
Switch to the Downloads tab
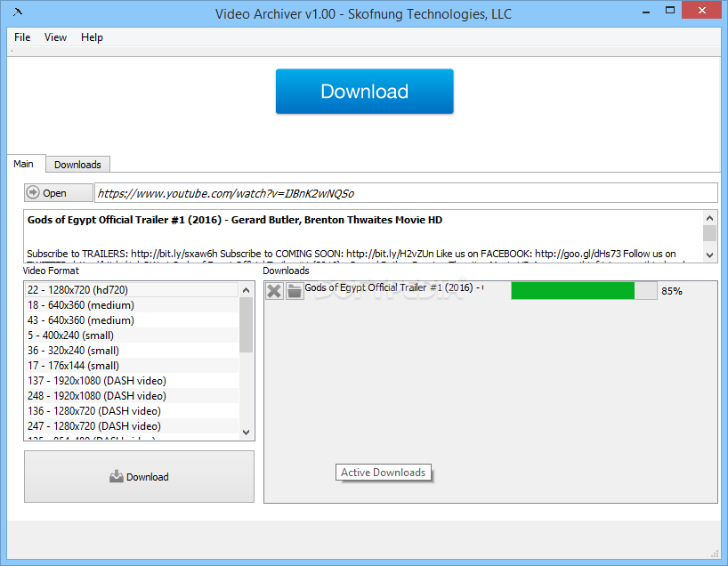(77, 165)
